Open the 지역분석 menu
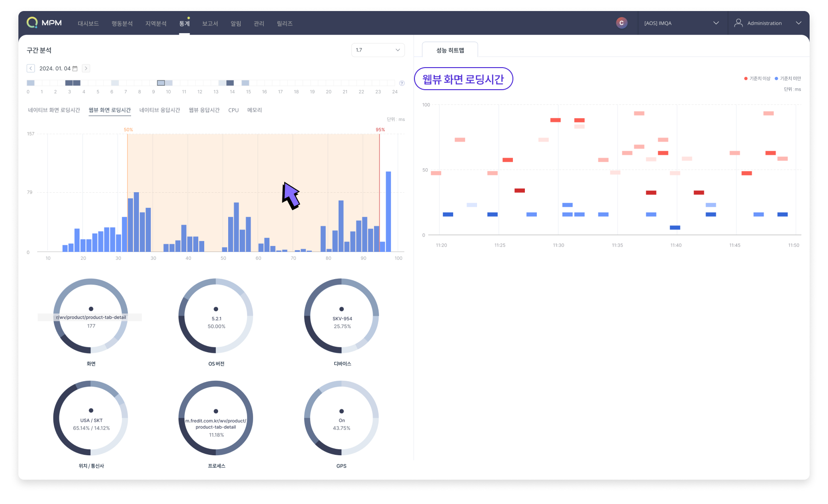828x504 pixels. pos(156,23)
